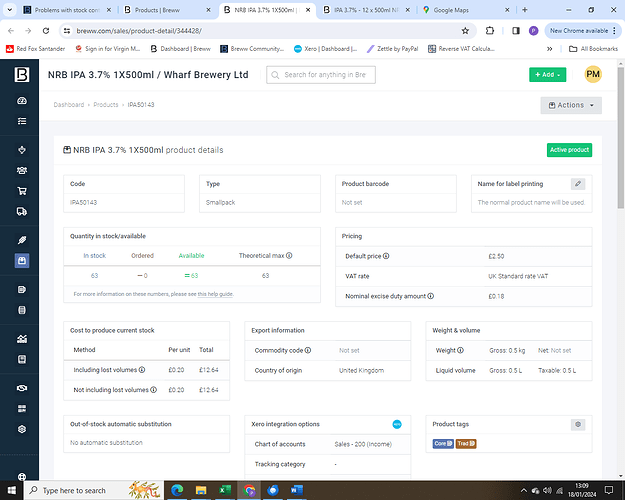
Task: Open Chrome profile avatar
Action: 533,31
